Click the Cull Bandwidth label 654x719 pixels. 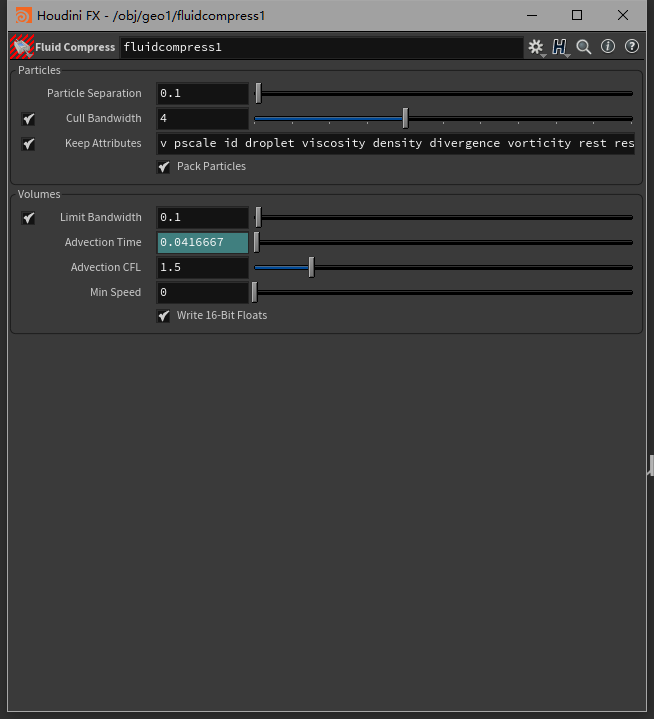[x=104, y=118]
